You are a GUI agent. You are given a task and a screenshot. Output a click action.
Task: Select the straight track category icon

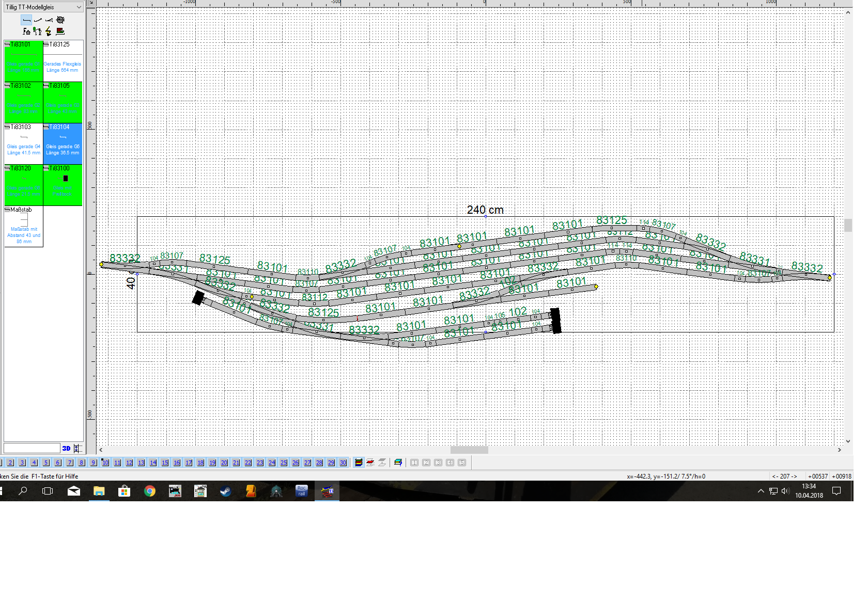26,20
